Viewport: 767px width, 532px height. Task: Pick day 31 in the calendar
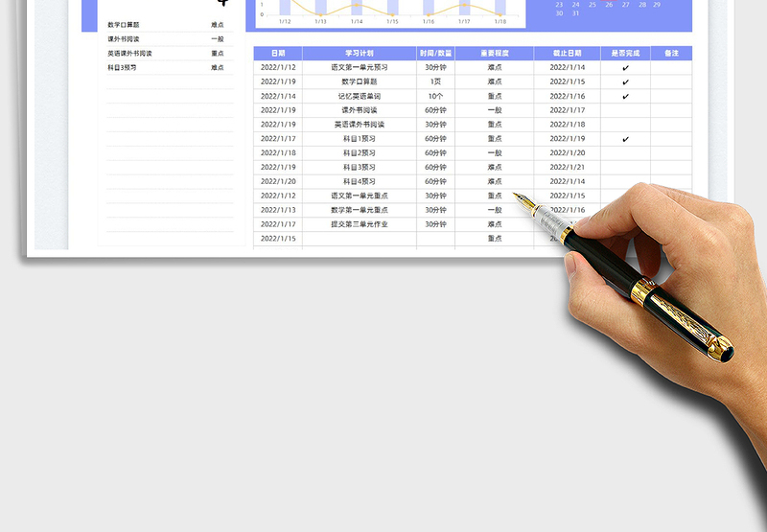pos(575,13)
